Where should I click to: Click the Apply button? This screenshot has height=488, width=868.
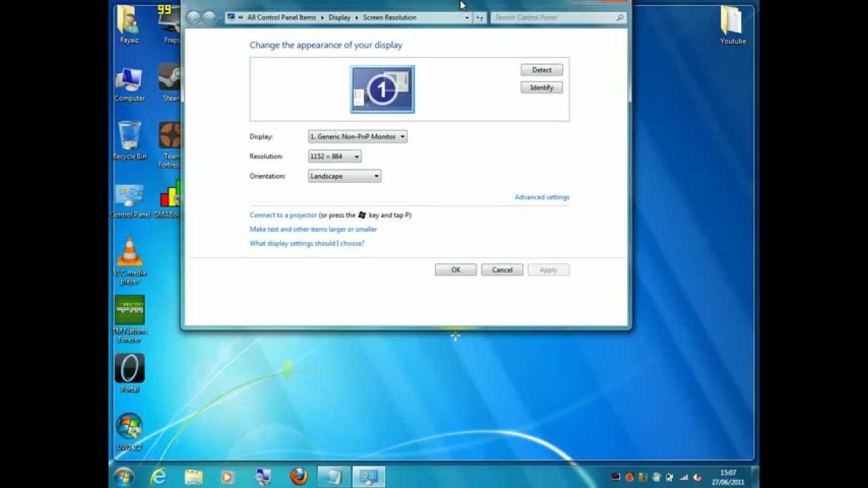548,270
